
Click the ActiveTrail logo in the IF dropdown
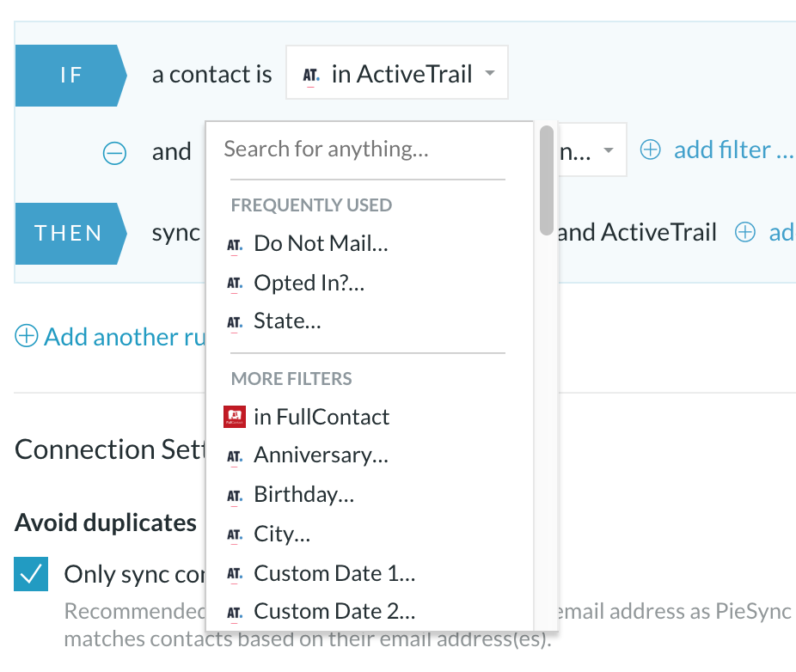(x=310, y=76)
